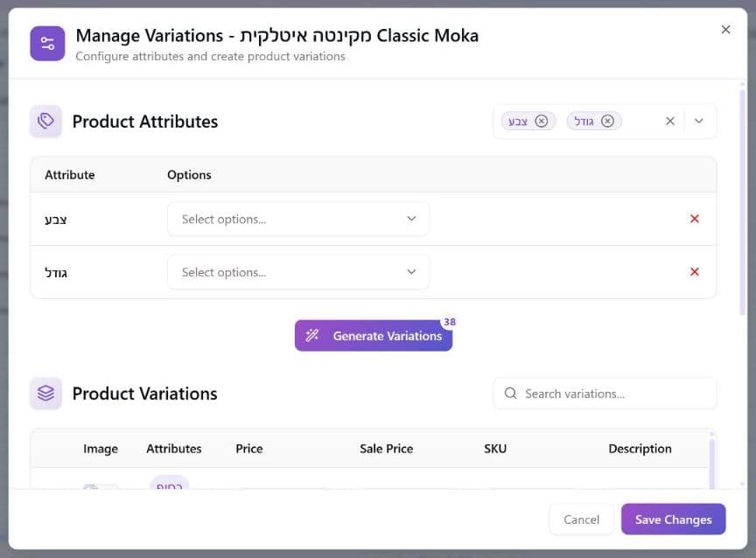This screenshot has width=756, height=558.
Task: Open options dropdown for צבע
Action: coord(298,220)
